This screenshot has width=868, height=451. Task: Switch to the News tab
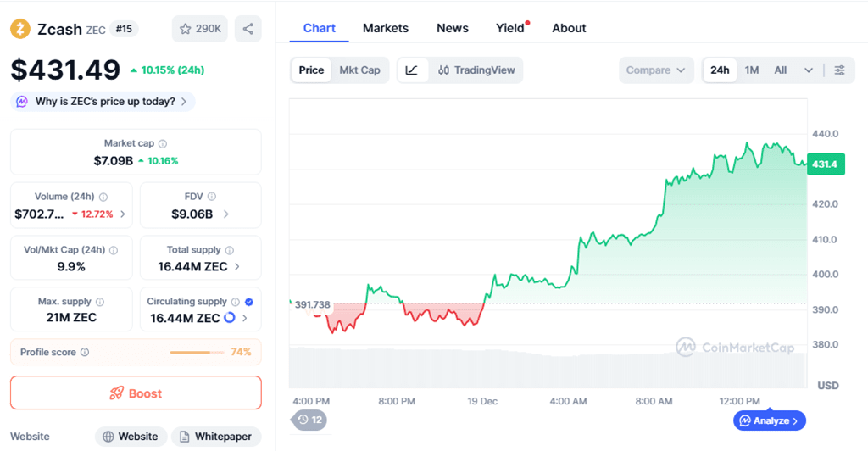pos(453,28)
